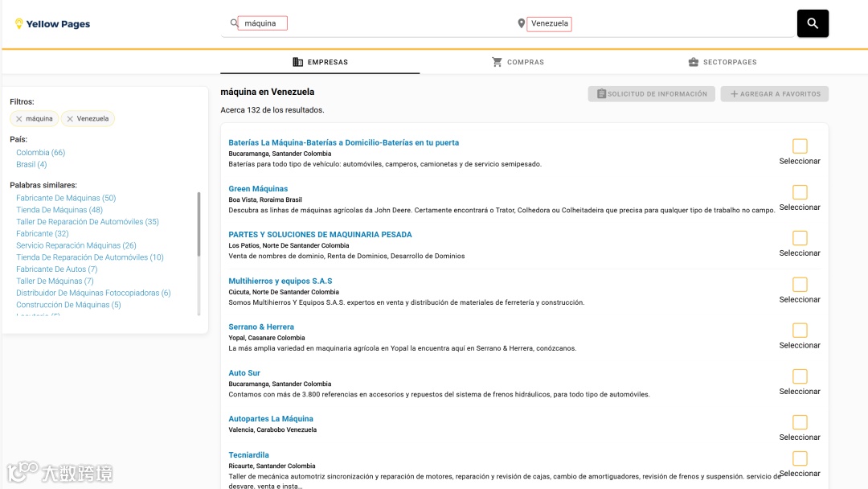Click the Yellow Pages logo pin icon
Image resolution: width=868 pixels, height=489 pixels.
click(x=18, y=23)
